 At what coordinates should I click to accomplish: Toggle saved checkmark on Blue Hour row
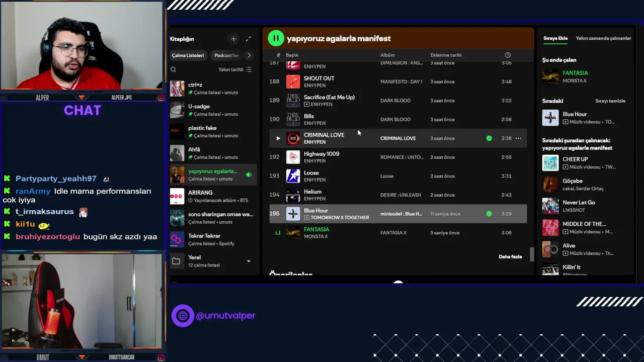(x=489, y=214)
